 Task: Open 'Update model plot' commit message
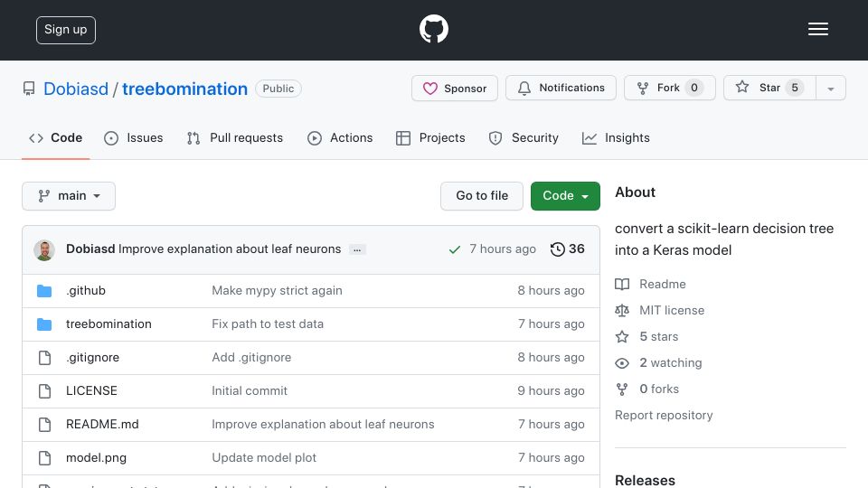[264, 458]
